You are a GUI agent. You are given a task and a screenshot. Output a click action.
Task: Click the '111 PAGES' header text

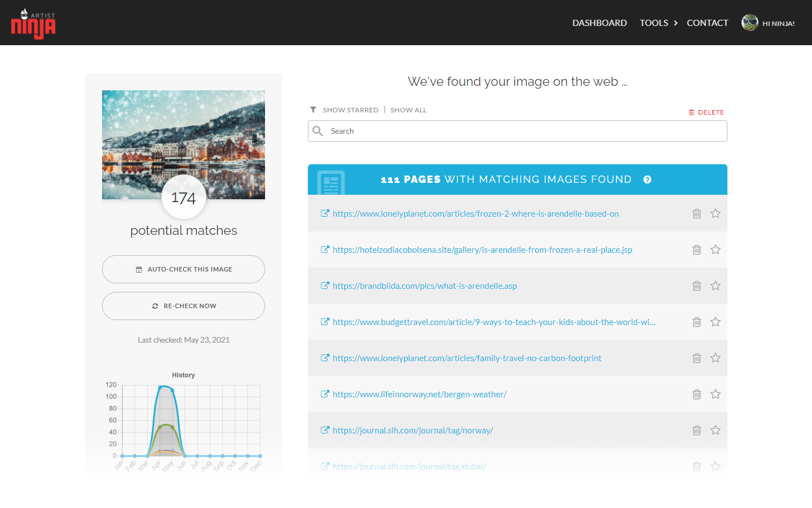click(411, 179)
